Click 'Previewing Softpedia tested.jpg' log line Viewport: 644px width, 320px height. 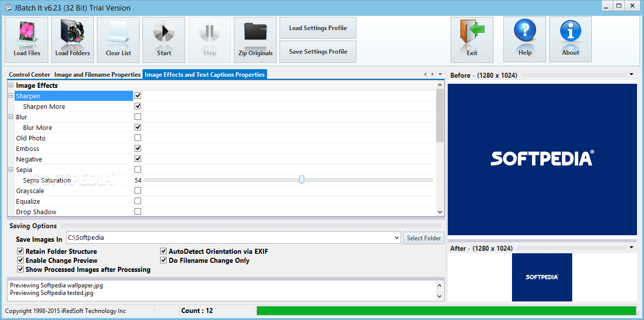[x=52, y=293]
